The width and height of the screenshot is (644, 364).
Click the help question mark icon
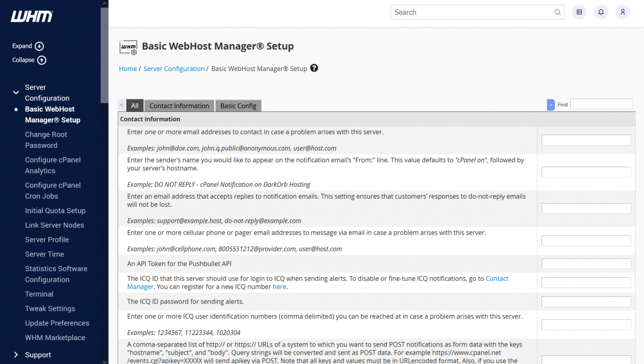coord(314,68)
